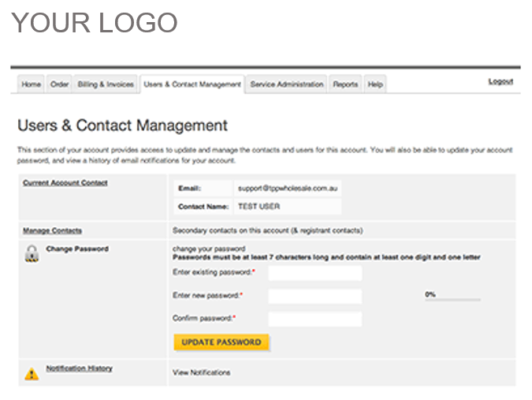This screenshot has height=400, width=532.
Task: View the Reports tab
Action: (345, 84)
